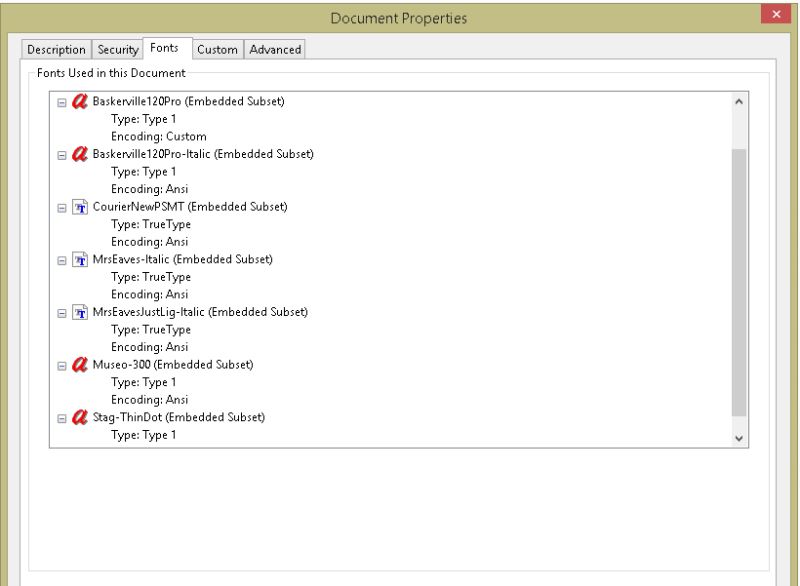
Task: Collapse the Museo-300 font entry
Action: (62, 366)
